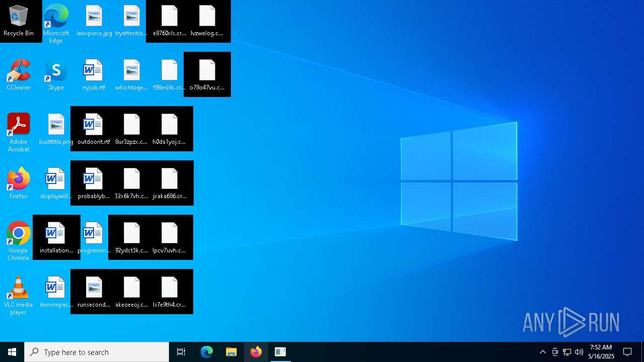The image size is (644, 362).
Task: Select the lpcv7uvh.c... file
Action: click(x=170, y=238)
